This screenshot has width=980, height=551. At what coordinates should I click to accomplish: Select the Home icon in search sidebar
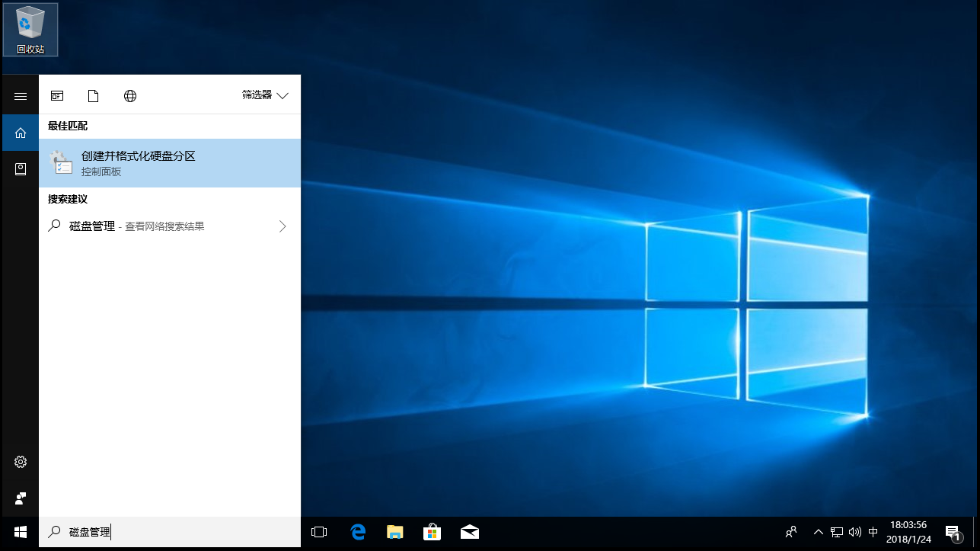click(x=21, y=133)
